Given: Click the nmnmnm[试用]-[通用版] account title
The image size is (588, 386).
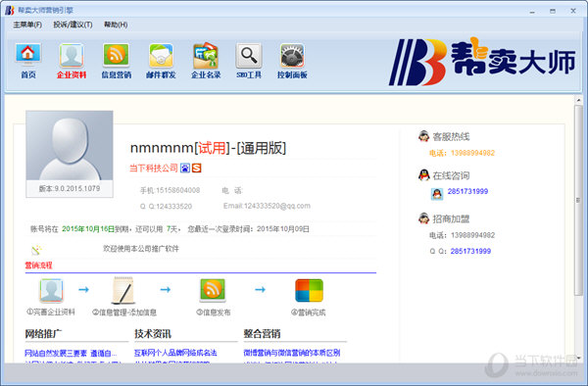Looking at the screenshot, I should point(208,148).
